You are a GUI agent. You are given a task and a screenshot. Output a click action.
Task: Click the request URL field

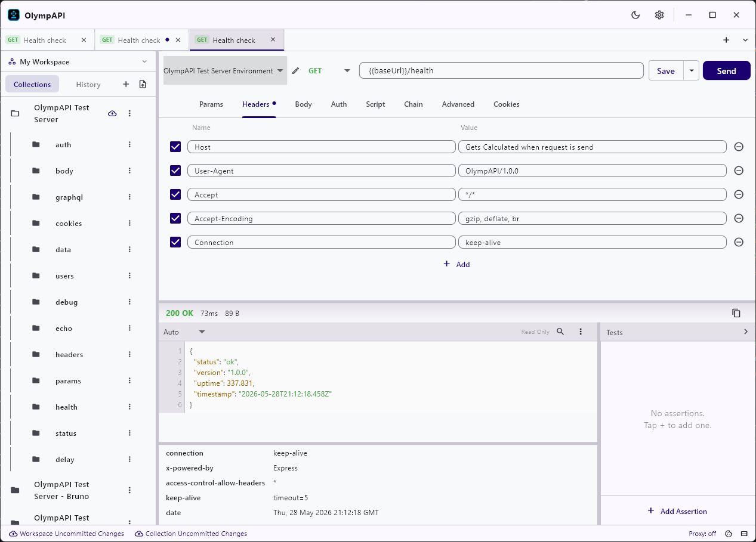[501, 70]
